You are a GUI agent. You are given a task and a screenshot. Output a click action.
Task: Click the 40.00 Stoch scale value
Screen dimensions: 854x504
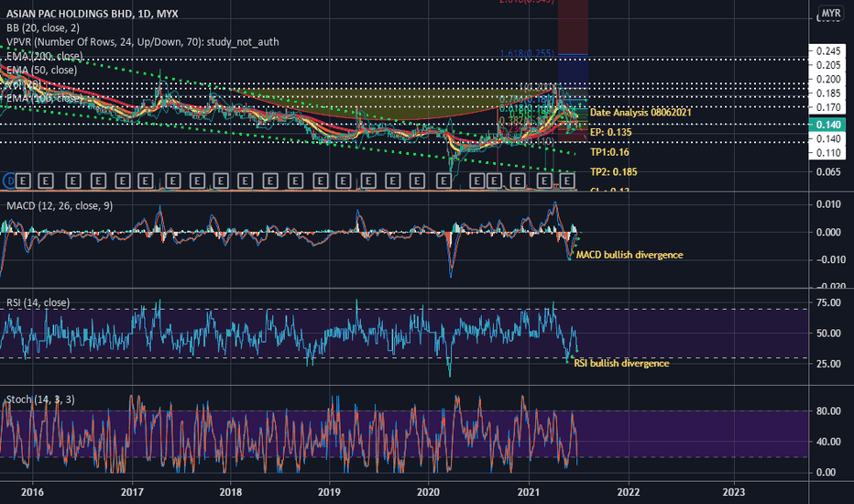(x=827, y=442)
